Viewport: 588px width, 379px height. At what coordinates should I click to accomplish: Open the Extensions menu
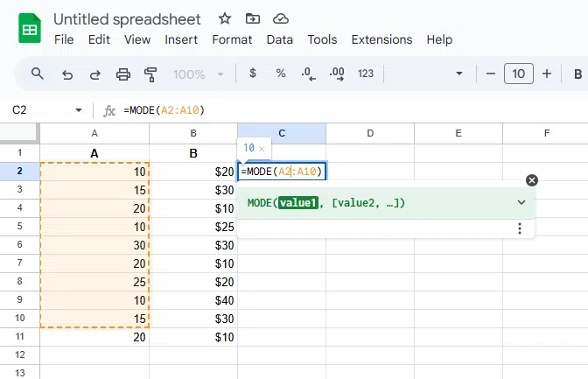click(x=381, y=39)
